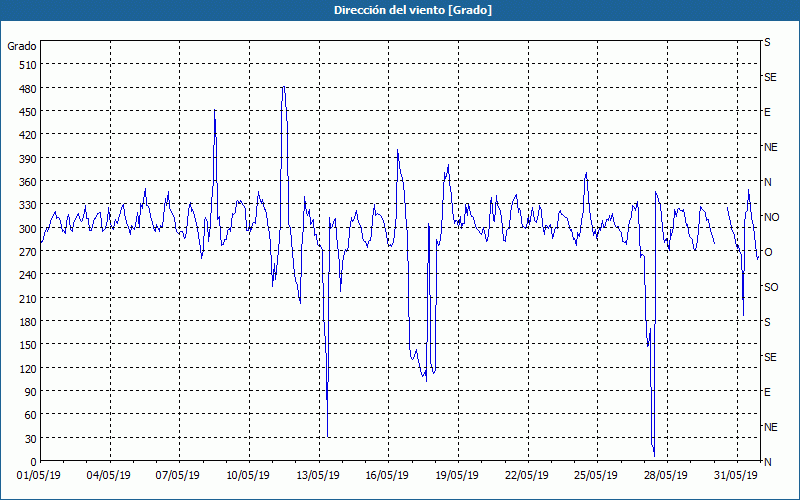Viewport: 800px width, 500px height.
Task: Click the right-axis 'E' label level with 90
Action: [x=767, y=392]
